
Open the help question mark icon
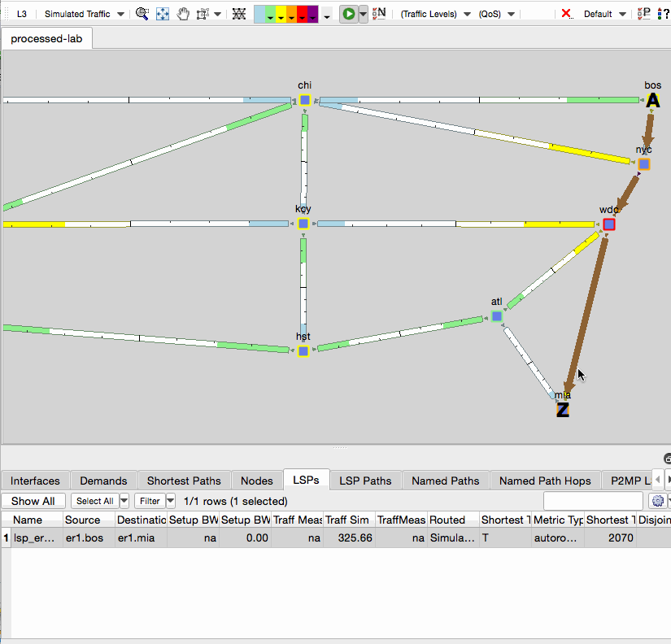click(667, 13)
